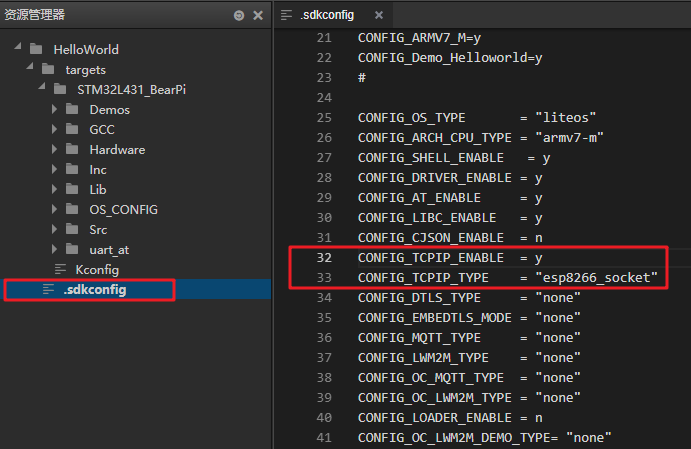Click CONFIG_OC_LWM2M_TYPE on line 39
Viewport: 691px width, 449px height.
[x=435, y=398]
